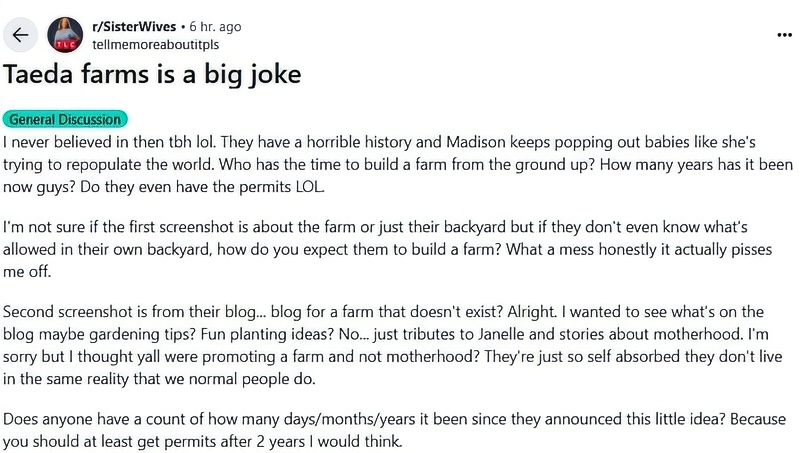Click the back arrow button

[x=23, y=35]
